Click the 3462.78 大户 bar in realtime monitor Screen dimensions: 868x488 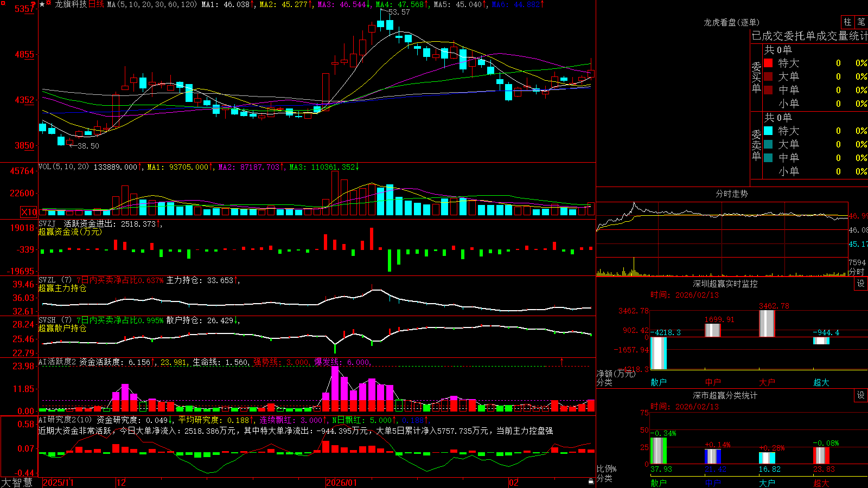coord(767,324)
